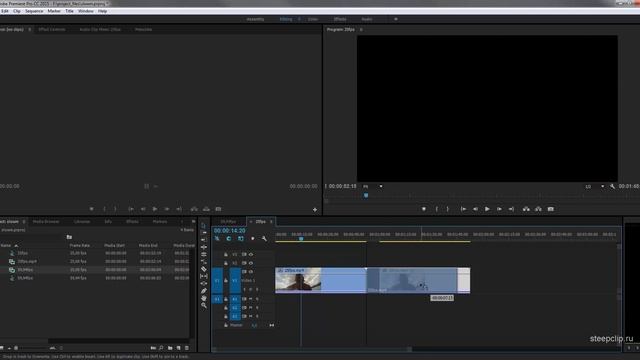640x360 pixels.
Task: Click Play in the Source monitor
Action: (155, 209)
